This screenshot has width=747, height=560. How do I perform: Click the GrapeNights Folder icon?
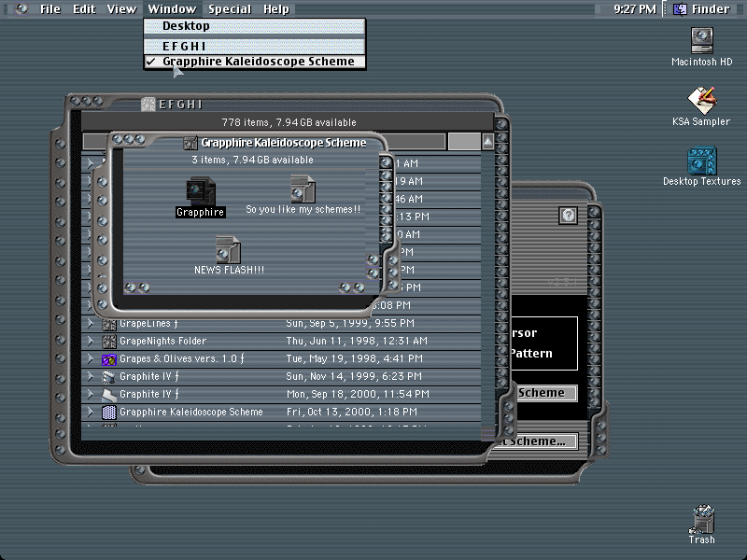click(109, 342)
